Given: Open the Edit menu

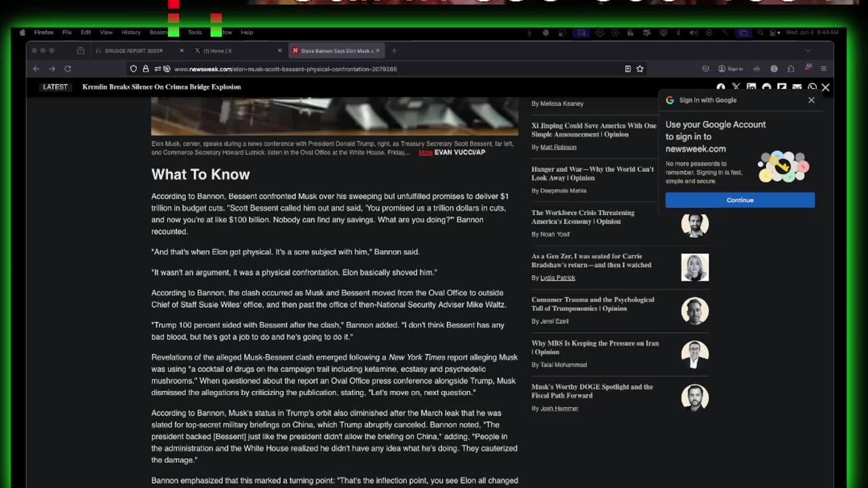Looking at the screenshot, I should [x=85, y=33].
